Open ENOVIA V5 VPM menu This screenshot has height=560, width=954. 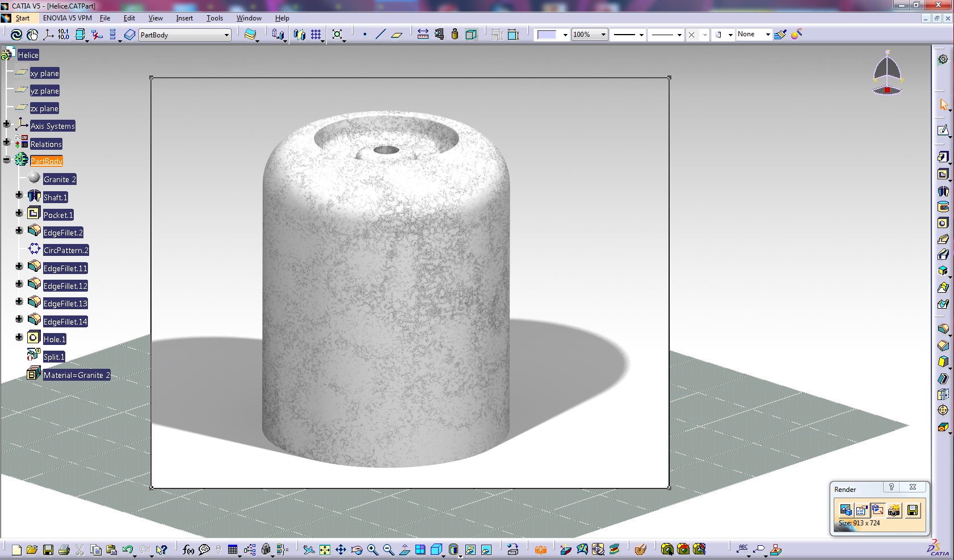[68, 18]
